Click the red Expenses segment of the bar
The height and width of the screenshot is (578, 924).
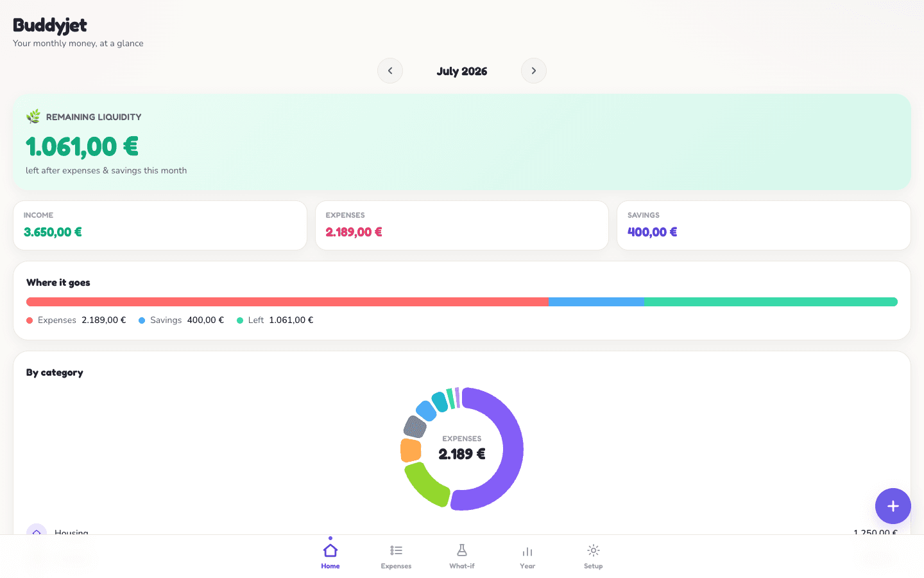[x=287, y=302]
